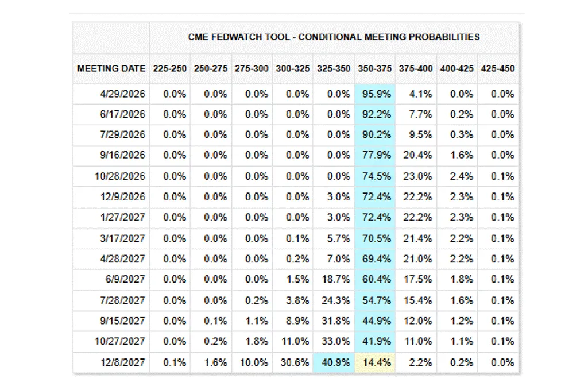Image resolution: width=588 pixels, height=390 pixels.
Task: Click the highlighted 95.9% probability cell
Action: coord(375,94)
